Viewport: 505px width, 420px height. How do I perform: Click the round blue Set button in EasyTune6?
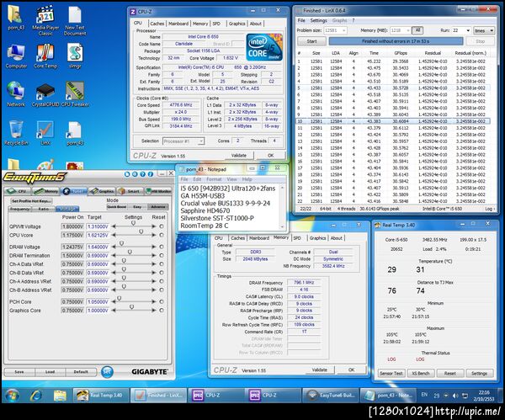point(107,372)
